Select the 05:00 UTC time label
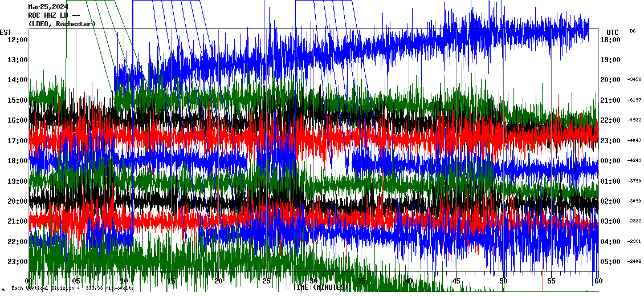 (610, 262)
